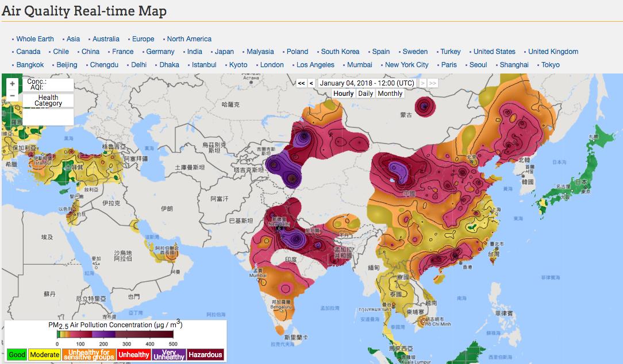The image size is (623, 364).
Task: Click the Tokyo city link
Action: tap(551, 65)
